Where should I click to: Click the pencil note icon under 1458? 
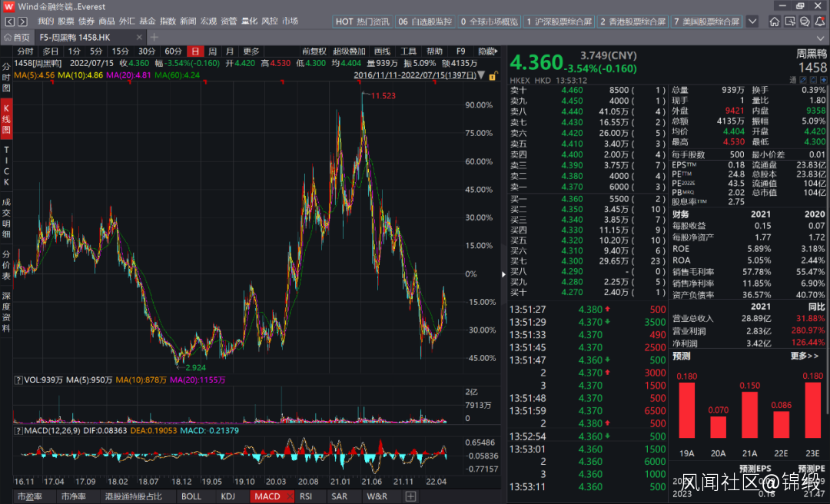point(803,80)
